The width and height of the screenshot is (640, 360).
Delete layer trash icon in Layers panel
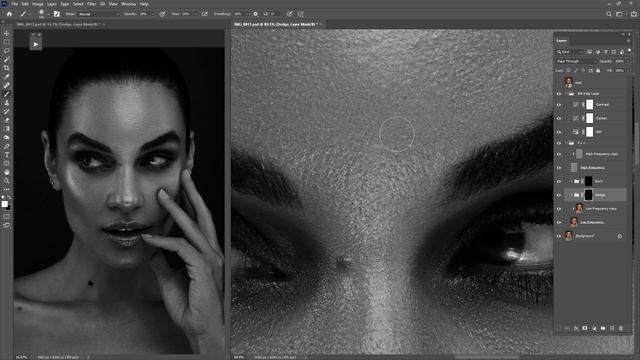(621, 328)
